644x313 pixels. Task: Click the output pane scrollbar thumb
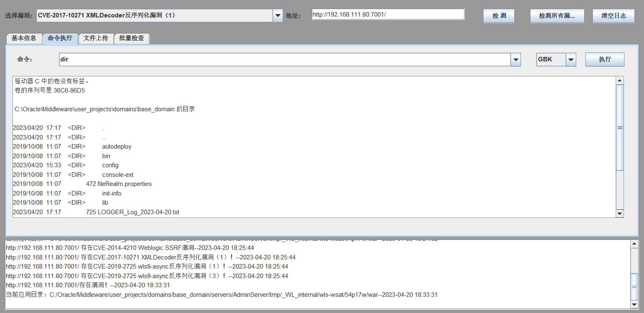(x=620, y=127)
